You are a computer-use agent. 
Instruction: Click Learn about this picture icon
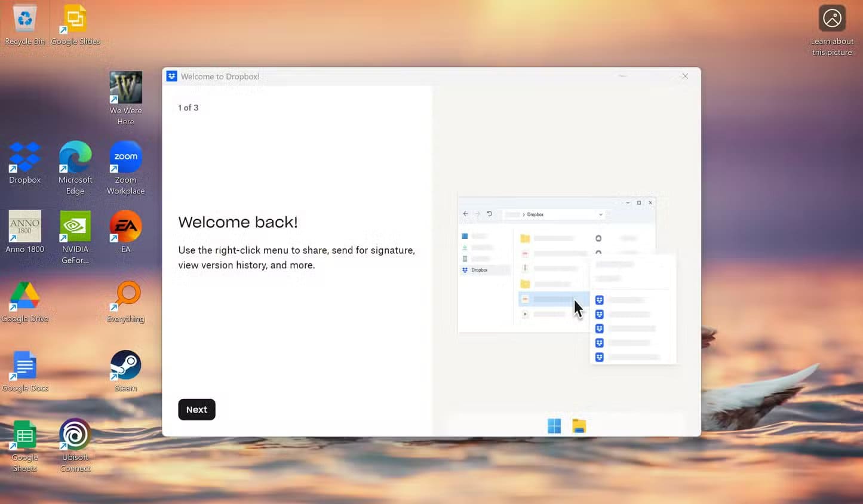tap(832, 19)
